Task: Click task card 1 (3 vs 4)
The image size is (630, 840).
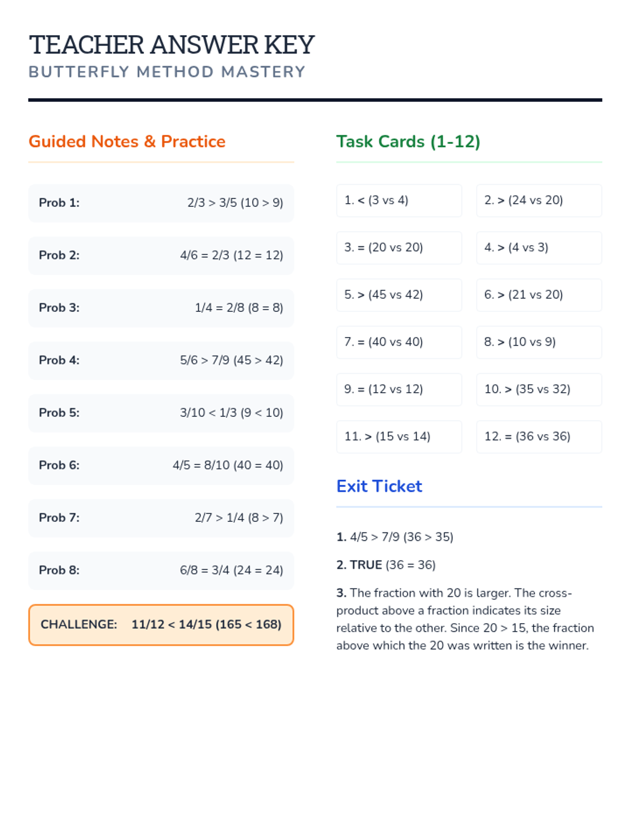Action: pyautogui.click(x=398, y=200)
